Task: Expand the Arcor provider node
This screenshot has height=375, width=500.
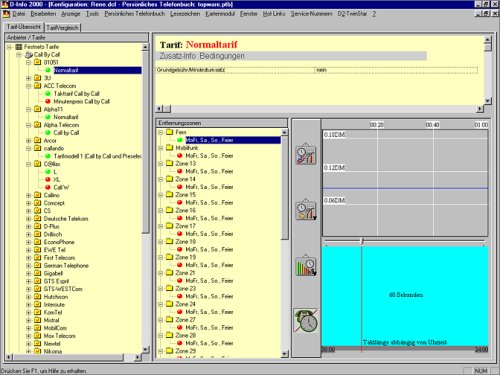Action: point(29,141)
